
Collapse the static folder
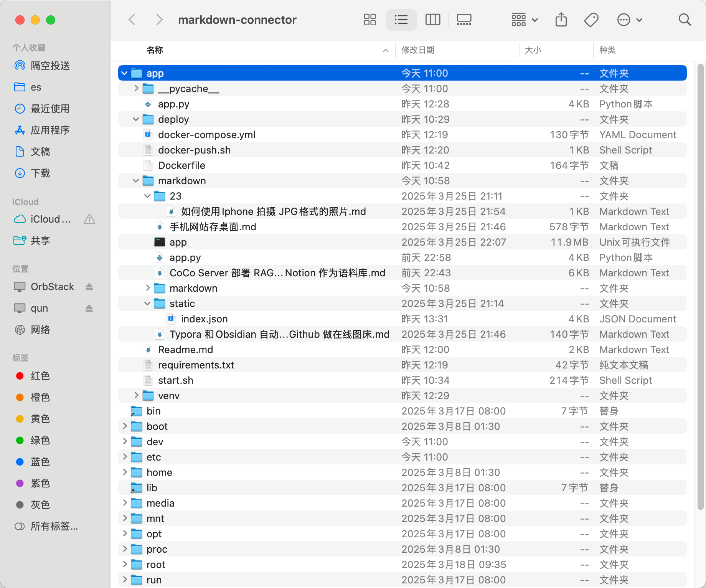pyautogui.click(x=147, y=304)
